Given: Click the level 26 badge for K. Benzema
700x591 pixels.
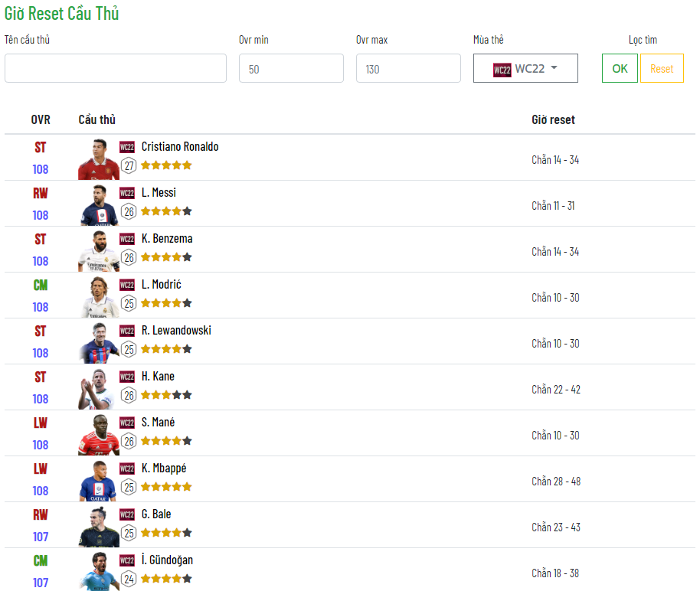Looking at the screenshot, I should [x=129, y=257].
